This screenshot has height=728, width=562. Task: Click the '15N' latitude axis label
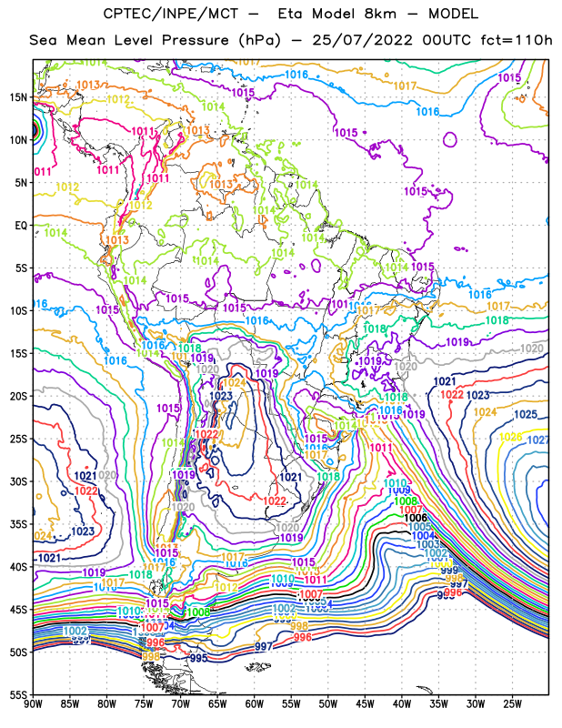pos(18,97)
